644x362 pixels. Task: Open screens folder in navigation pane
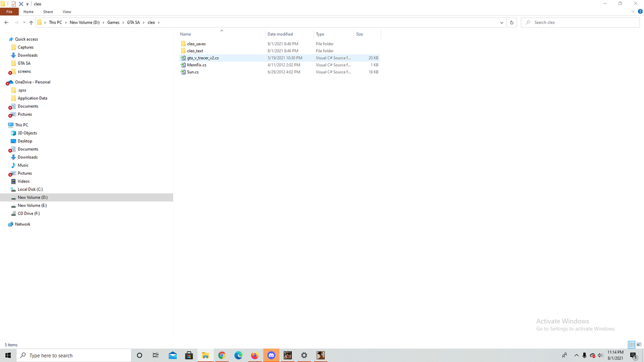[24, 71]
